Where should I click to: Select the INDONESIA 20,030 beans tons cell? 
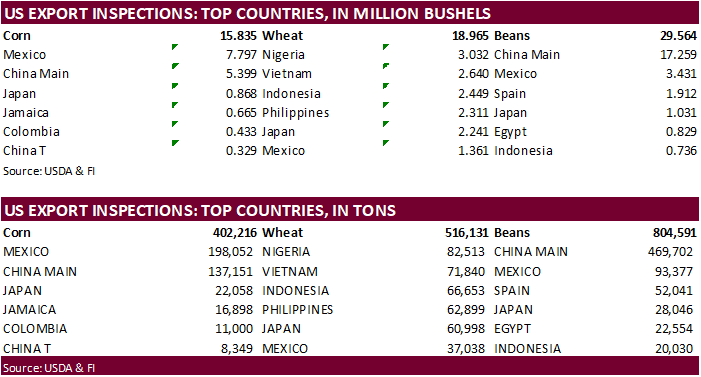pos(674,348)
